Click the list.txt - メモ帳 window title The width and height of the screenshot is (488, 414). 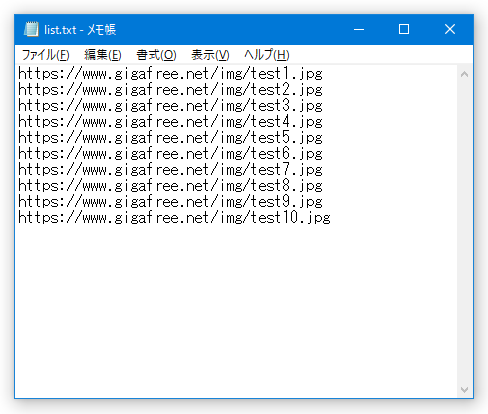(x=80, y=30)
